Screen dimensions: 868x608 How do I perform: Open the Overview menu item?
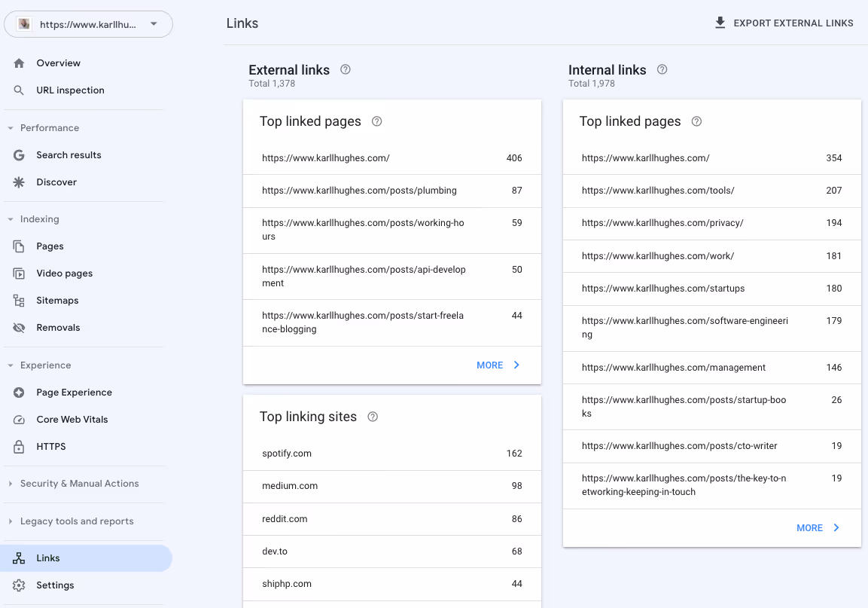(x=87, y=63)
